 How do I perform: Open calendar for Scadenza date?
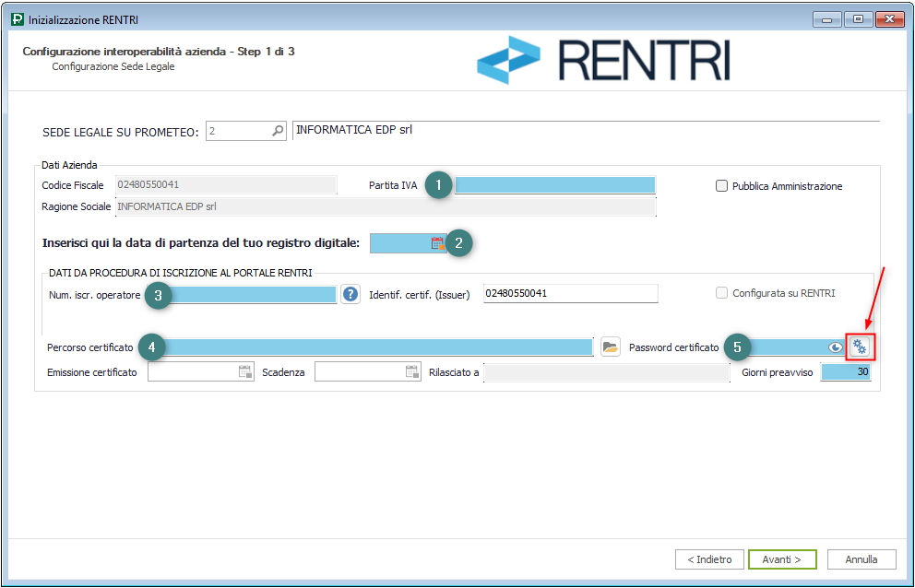(x=412, y=372)
